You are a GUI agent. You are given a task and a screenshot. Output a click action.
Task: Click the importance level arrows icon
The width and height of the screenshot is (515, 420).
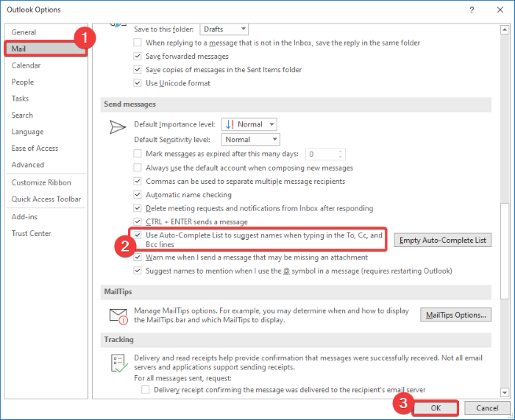[x=230, y=124]
